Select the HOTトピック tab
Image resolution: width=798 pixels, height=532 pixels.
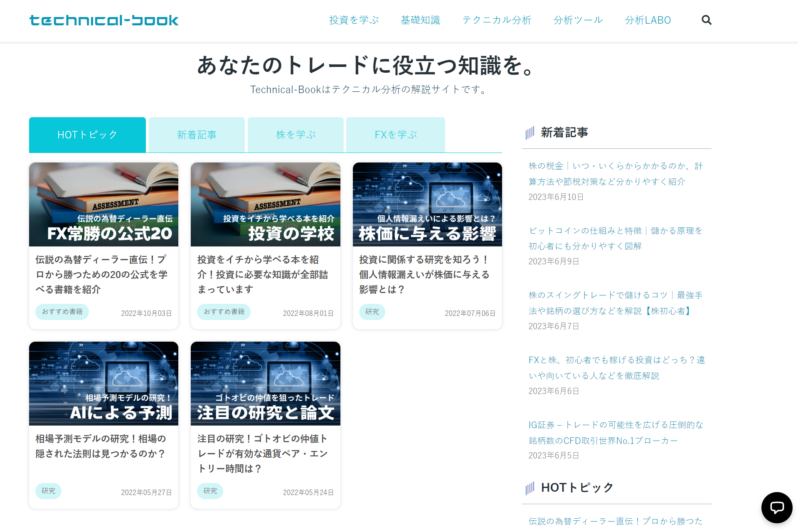(x=87, y=135)
